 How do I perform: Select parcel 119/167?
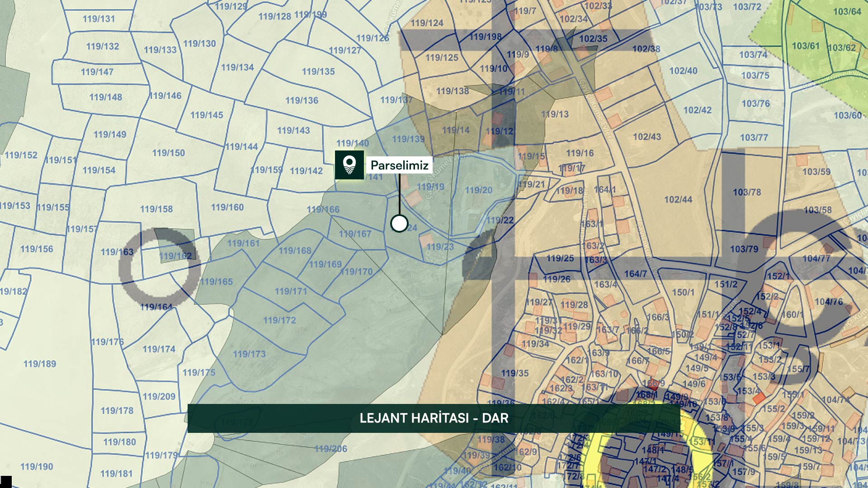pos(355,234)
